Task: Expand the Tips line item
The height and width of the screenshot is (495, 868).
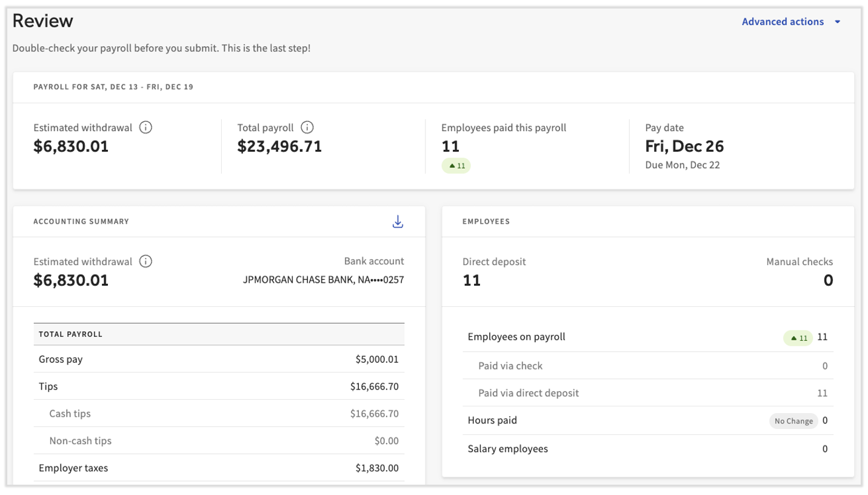Action: coord(48,386)
